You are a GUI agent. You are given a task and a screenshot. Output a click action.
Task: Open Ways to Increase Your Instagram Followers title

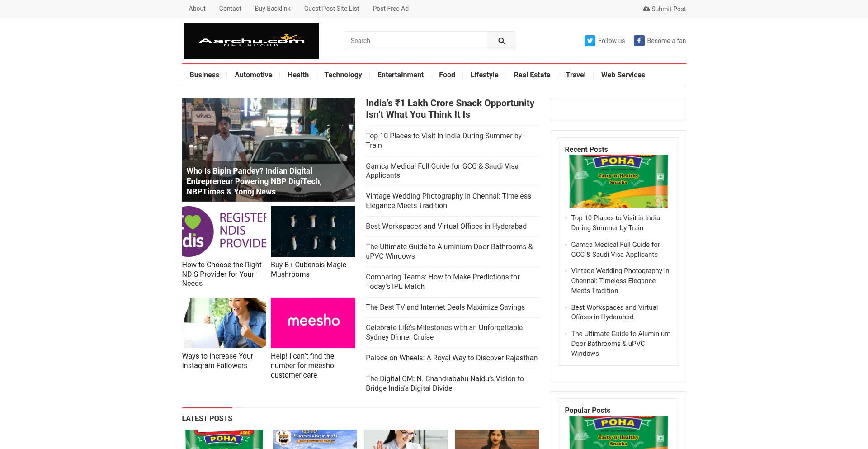point(217,361)
